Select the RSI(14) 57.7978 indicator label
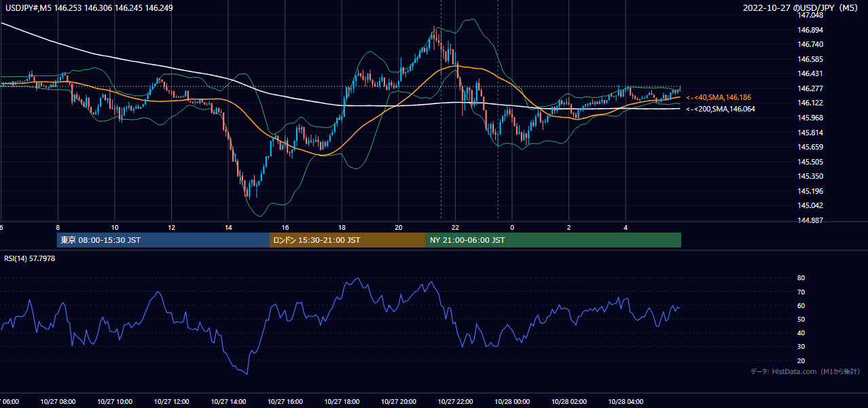 click(x=30, y=259)
